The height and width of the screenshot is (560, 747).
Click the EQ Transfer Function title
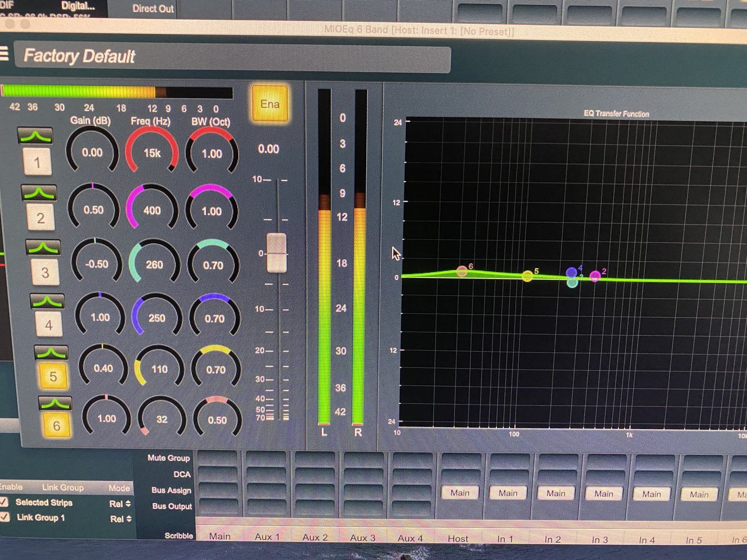(616, 114)
